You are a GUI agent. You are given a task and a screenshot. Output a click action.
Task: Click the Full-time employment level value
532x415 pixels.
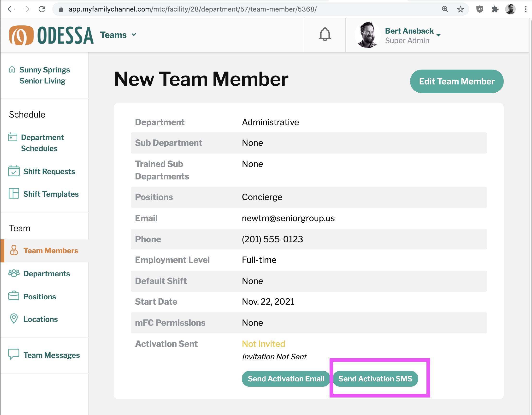tap(259, 260)
